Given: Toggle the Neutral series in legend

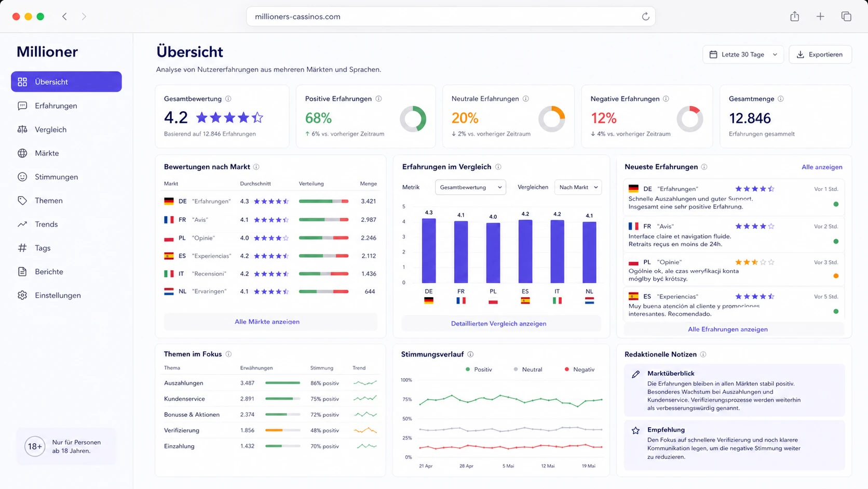Looking at the screenshot, I should [x=527, y=369].
